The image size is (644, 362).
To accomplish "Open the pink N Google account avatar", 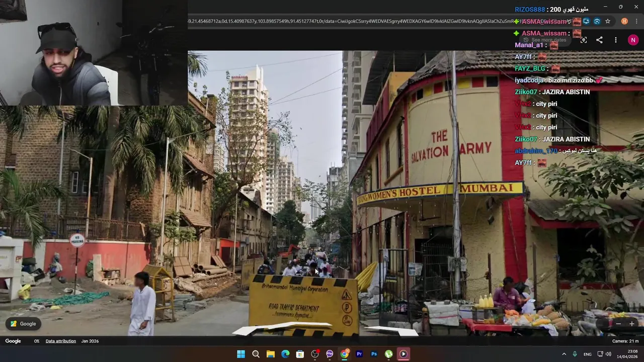I will point(633,40).
